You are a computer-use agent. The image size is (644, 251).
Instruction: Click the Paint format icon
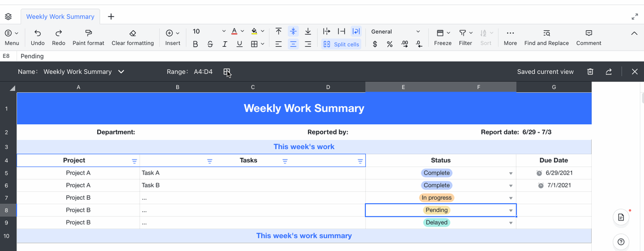pos(89,33)
